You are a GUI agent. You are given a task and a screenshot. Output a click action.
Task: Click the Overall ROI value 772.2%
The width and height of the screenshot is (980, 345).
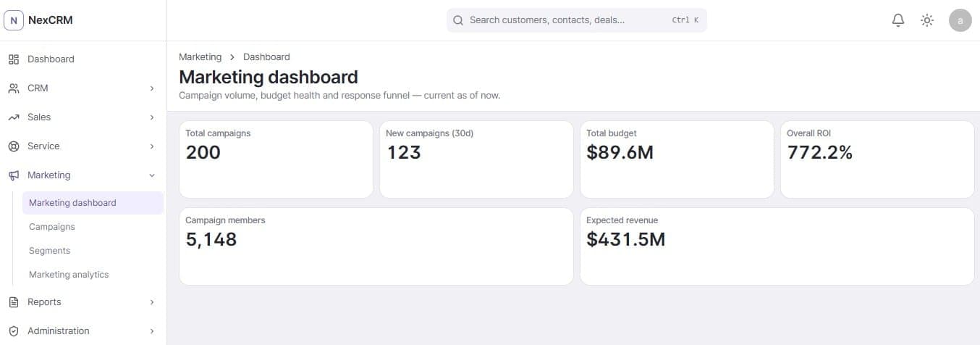tap(820, 152)
